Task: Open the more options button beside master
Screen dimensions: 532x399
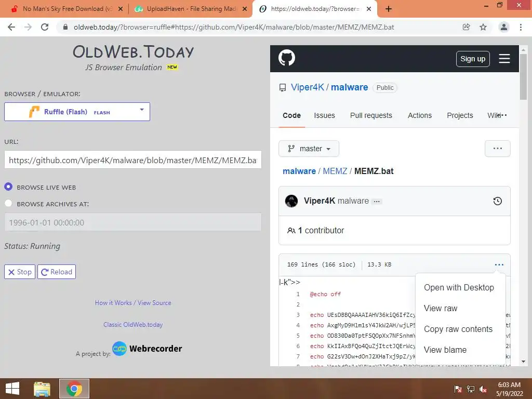Action: click(497, 149)
